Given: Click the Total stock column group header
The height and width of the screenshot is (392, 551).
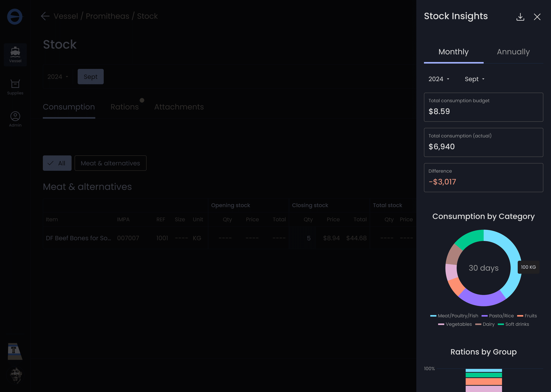Looking at the screenshot, I should (x=387, y=205).
